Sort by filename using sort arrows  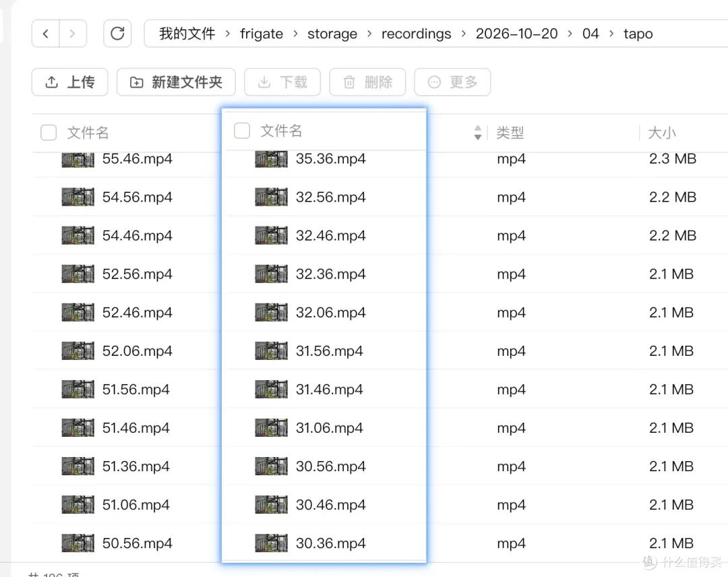[478, 132]
